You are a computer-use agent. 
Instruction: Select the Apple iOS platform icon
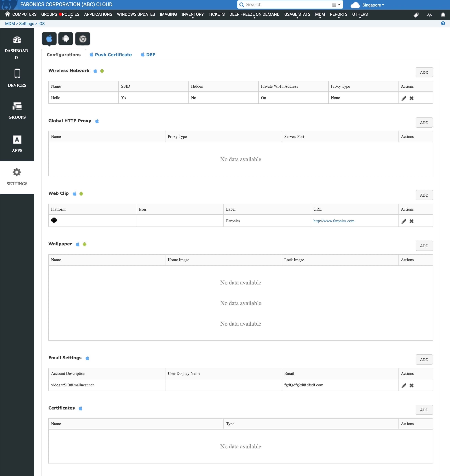(49, 39)
